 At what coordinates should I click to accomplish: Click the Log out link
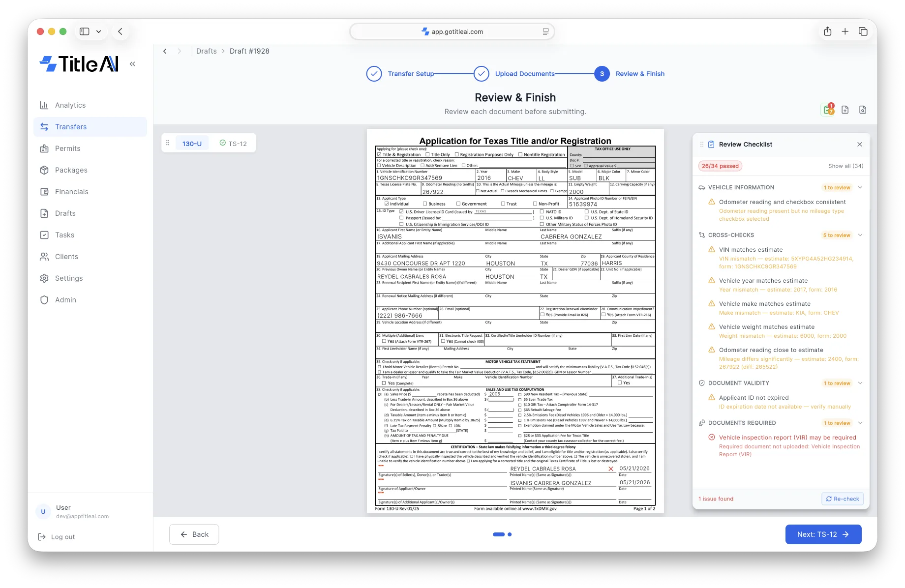[x=63, y=537]
